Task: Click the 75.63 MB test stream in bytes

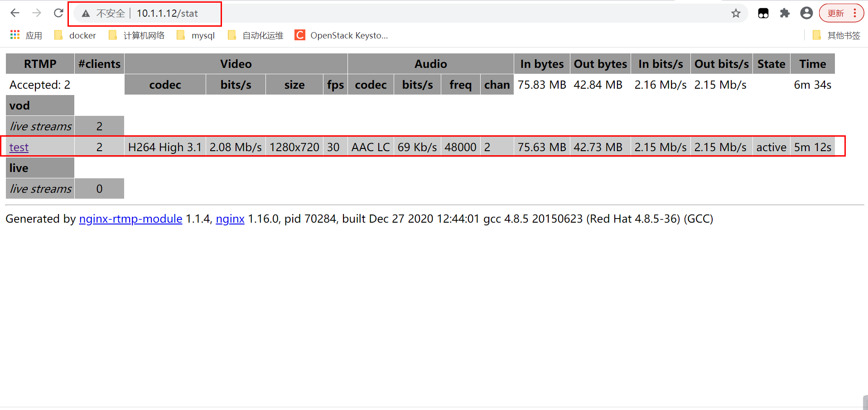Action: [x=542, y=147]
